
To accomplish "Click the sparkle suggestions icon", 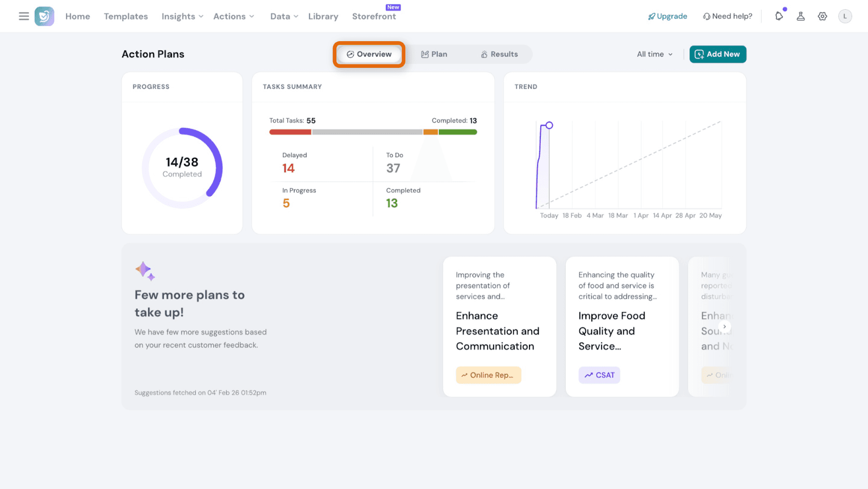I will point(145,271).
